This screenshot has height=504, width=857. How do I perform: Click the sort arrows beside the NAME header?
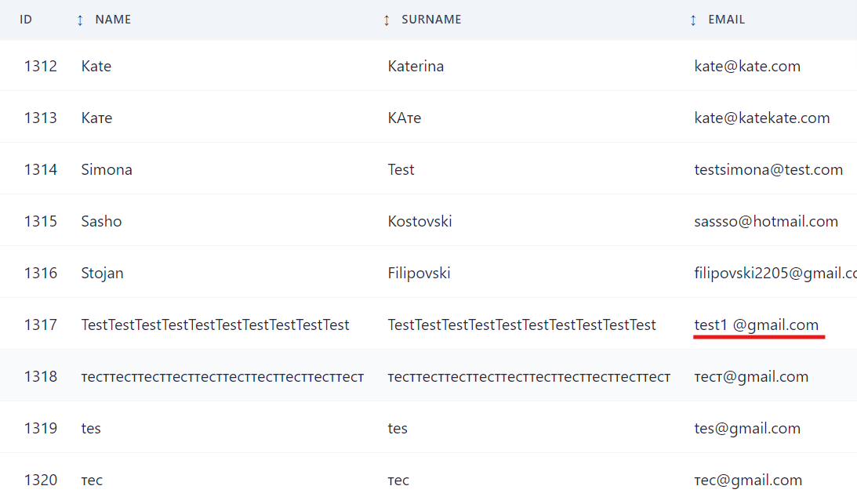(80, 20)
